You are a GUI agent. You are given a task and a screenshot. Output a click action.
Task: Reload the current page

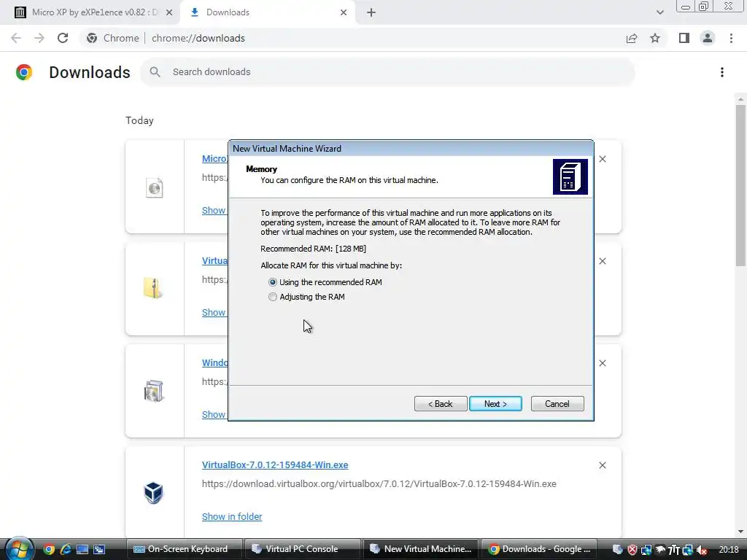63,38
